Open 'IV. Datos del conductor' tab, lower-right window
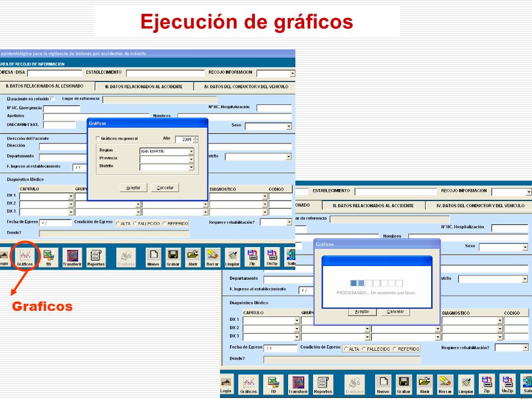532x399 pixels. (x=480, y=206)
